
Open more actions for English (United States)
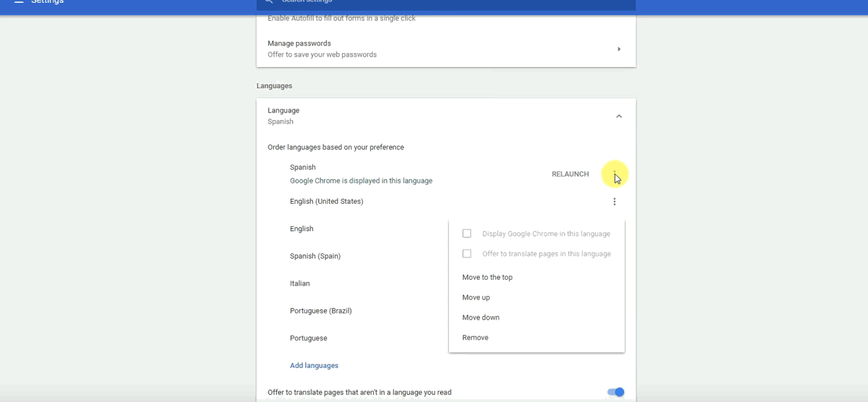point(614,202)
